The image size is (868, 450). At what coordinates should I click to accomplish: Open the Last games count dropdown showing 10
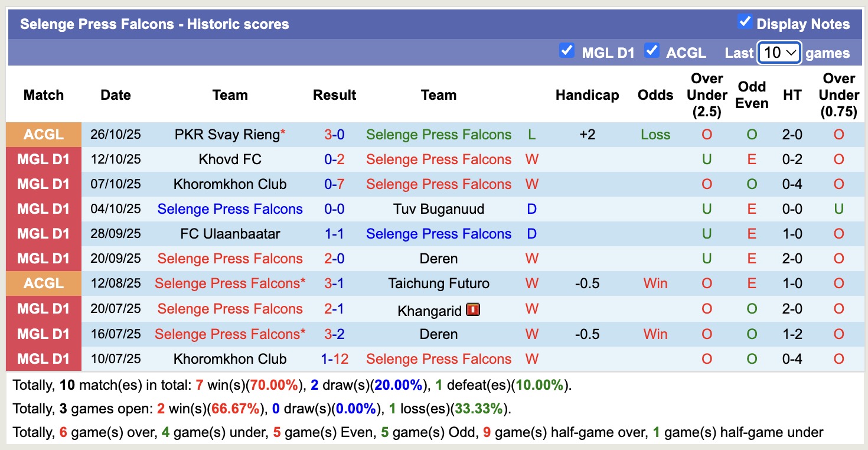pyautogui.click(x=778, y=53)
